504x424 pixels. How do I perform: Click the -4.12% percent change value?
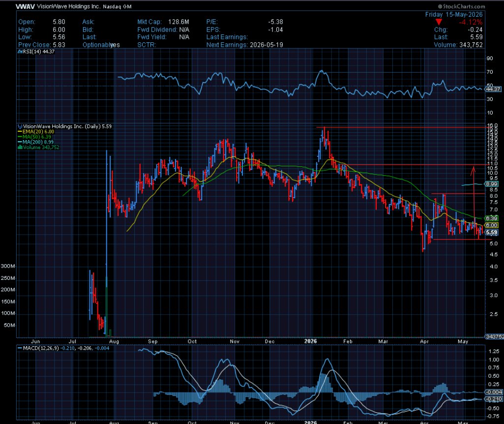click(x=471, y=22)
